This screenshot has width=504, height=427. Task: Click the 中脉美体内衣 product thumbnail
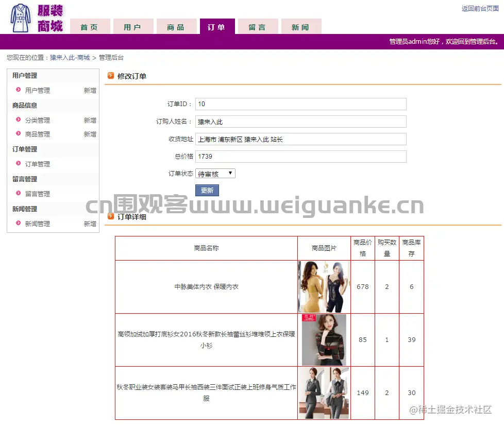pos(324,286)
